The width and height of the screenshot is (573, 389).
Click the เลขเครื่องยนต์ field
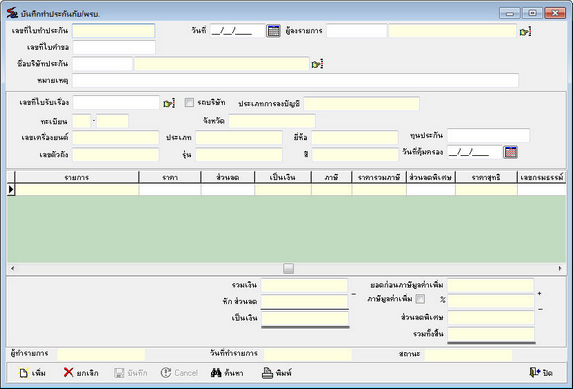pyautogui.click(x=116, y=138)
